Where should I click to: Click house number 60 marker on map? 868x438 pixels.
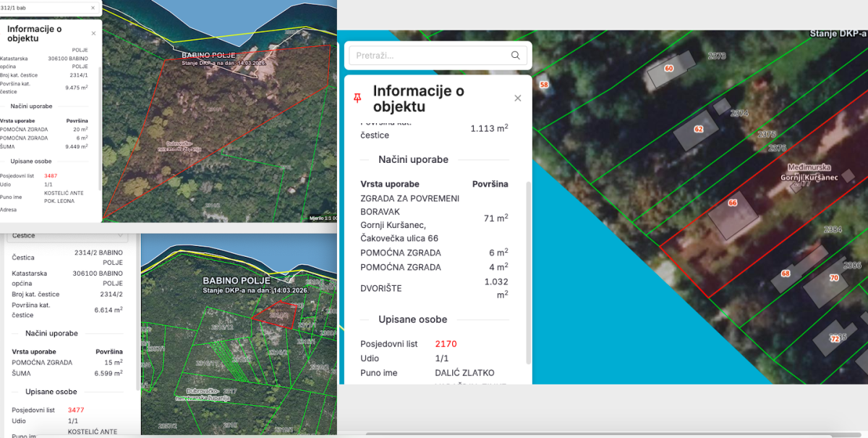coord(668,69)
